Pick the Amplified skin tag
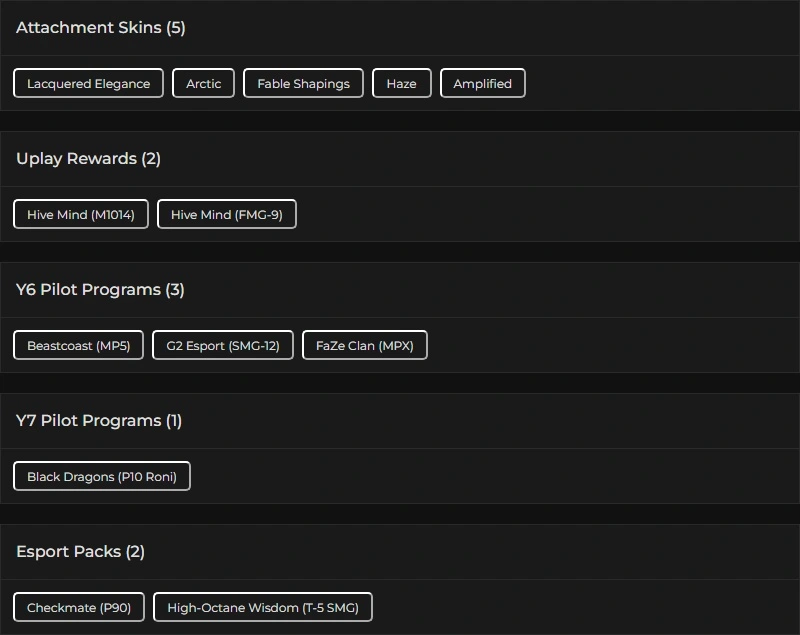 (x=482, y=84)
